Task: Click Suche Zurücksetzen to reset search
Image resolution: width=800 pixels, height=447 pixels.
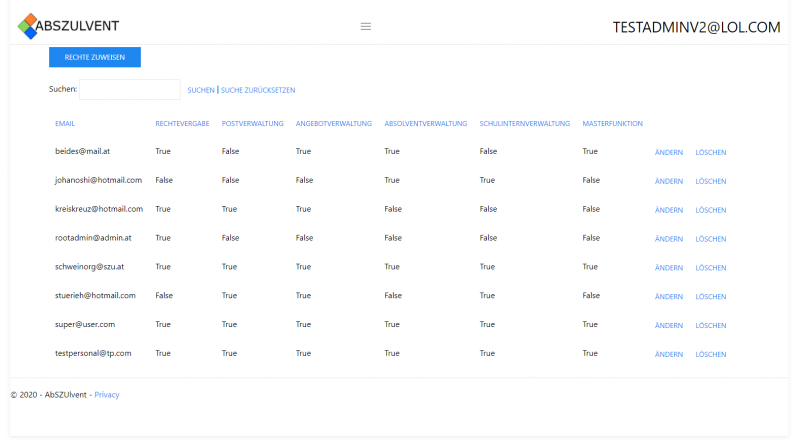Action: point(258,90)
